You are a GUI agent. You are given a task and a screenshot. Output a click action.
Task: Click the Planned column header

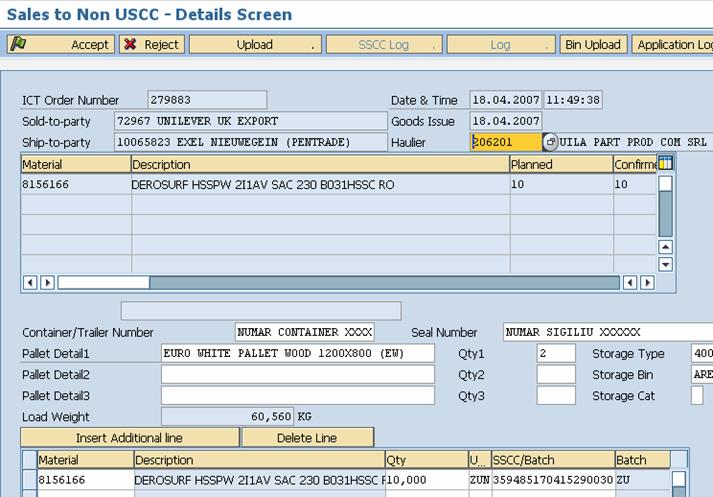click(x=560, y=164)
